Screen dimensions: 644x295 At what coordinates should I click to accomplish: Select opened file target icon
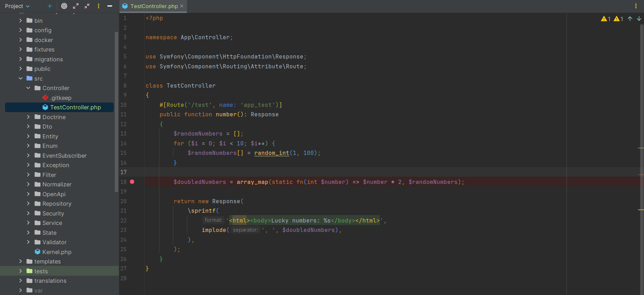pos(64,6)
